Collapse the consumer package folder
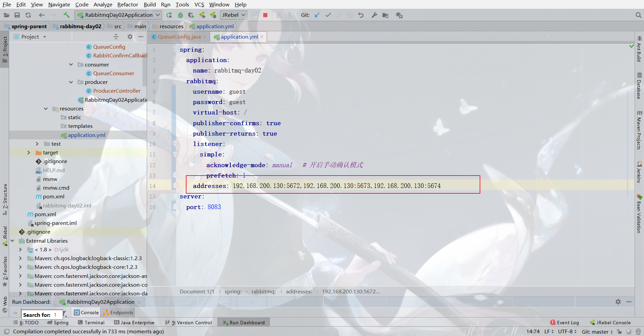Viewport: 644px width, 336px height. pyautogui.click(x=71, y=64)
